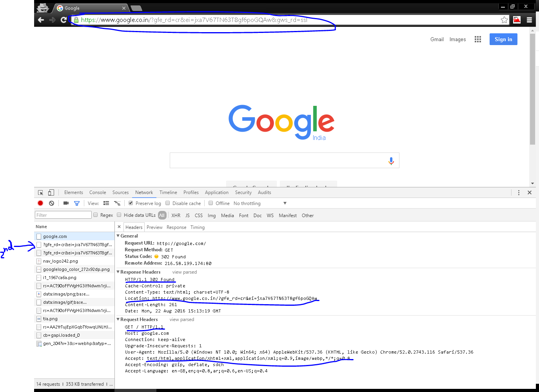This screenshot has height=392, width=539.
Task: Toggle the device toolbar in DevTools
Action: [x=51, y=192]
